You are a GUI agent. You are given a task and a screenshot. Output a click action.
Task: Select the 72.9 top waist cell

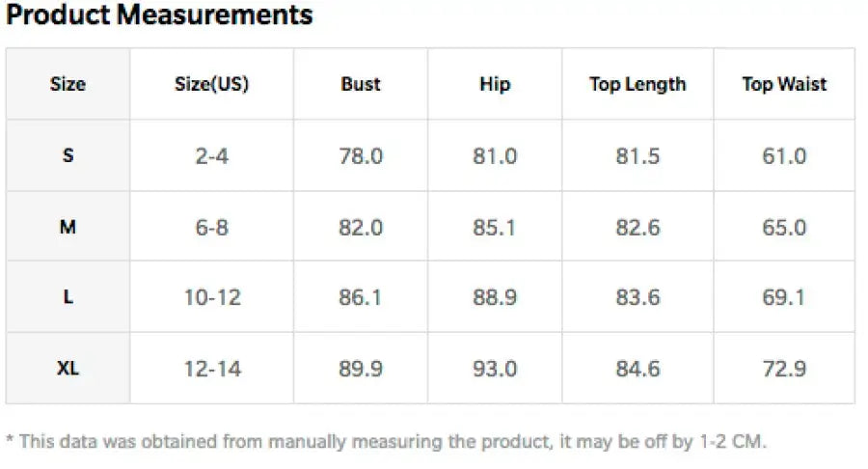tap(784, 368)
